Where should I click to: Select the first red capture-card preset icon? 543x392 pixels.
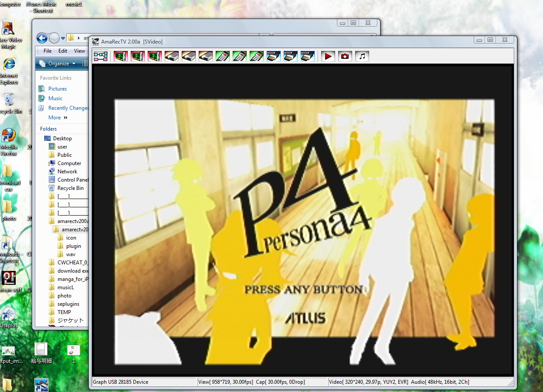(121, 56)
